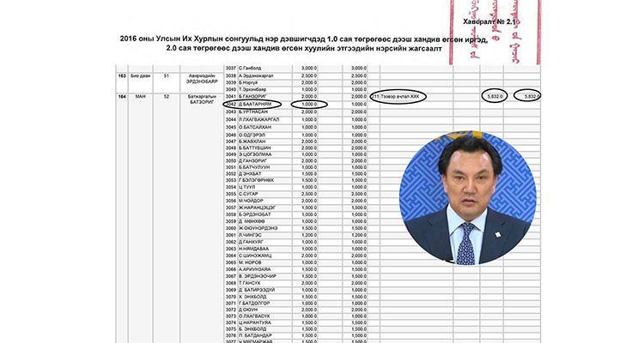644x343 pixels.
Task: Select the circled entry 'Тээвэр ачлал ХХК'
Action: (x=398, y=96)
